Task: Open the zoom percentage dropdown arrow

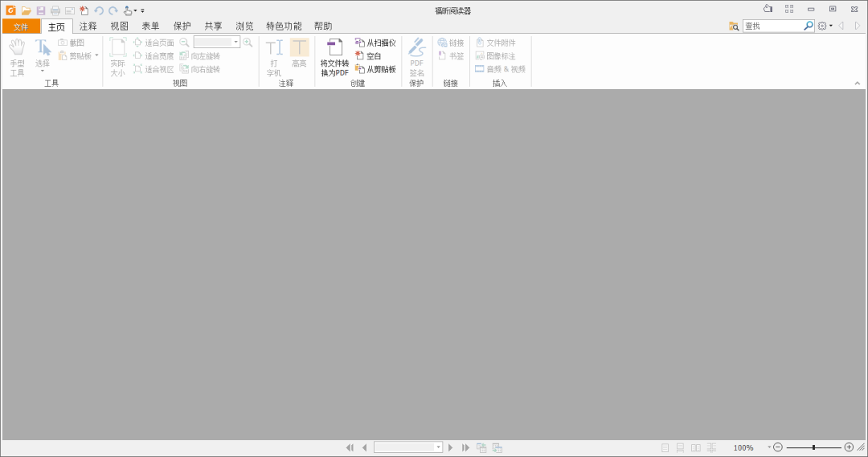Action: [768, 447]
